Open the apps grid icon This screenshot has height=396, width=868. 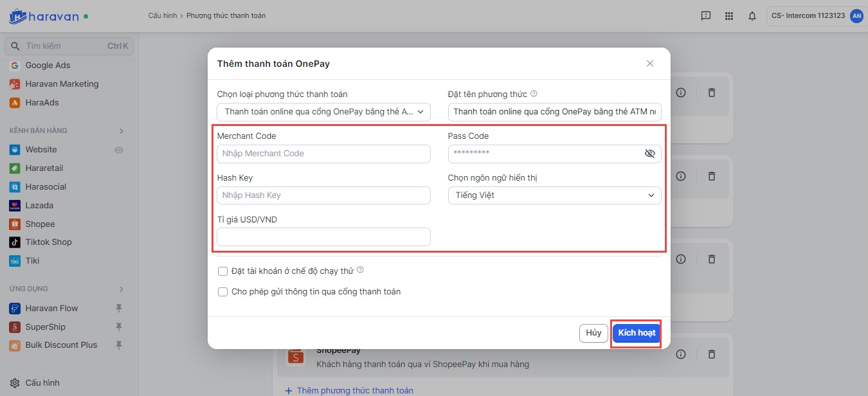point(728,16)
